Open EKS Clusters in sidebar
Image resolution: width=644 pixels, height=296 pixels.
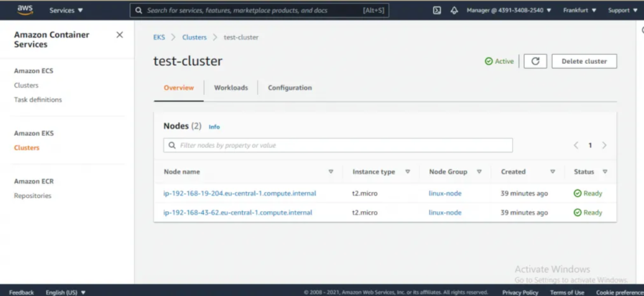pyautogui.click(x=27, y=148)
